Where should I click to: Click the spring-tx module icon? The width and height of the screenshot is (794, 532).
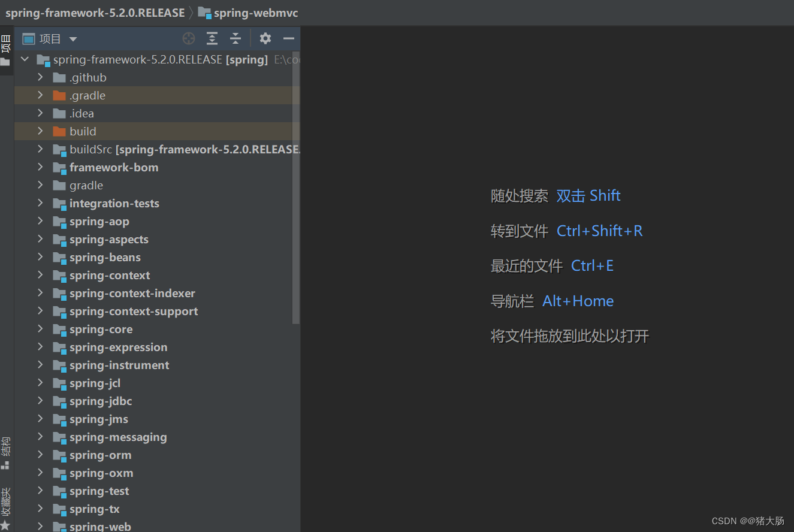click(x=59, y=509)
